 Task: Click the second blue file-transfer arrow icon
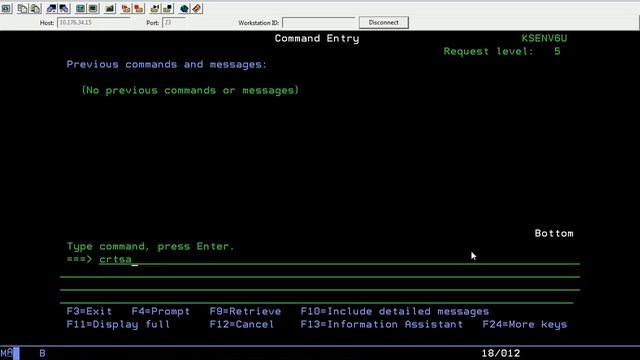pyautogui.click(x=64, y=9)
